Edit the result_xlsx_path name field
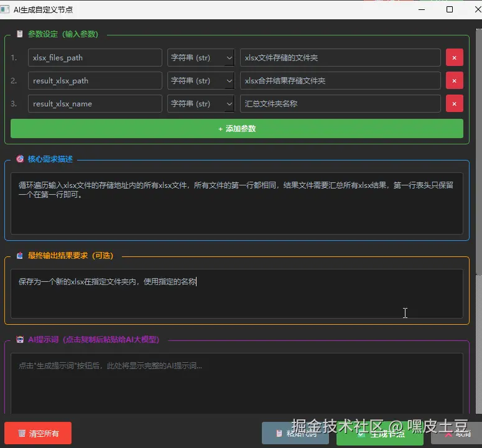This screenshot has width=482, height=448. click(95, 80)
